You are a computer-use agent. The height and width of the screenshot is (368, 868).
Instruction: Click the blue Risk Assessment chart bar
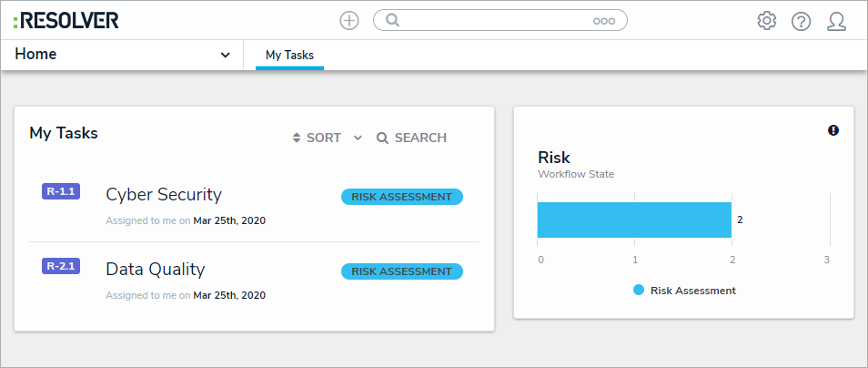(x=634, y=220)
